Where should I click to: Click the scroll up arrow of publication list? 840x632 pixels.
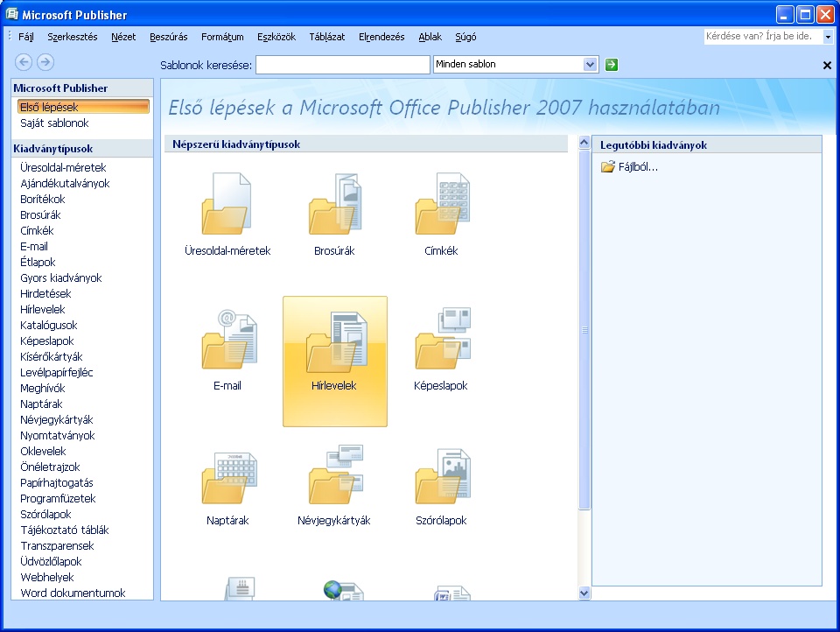[x=584, y=143]
